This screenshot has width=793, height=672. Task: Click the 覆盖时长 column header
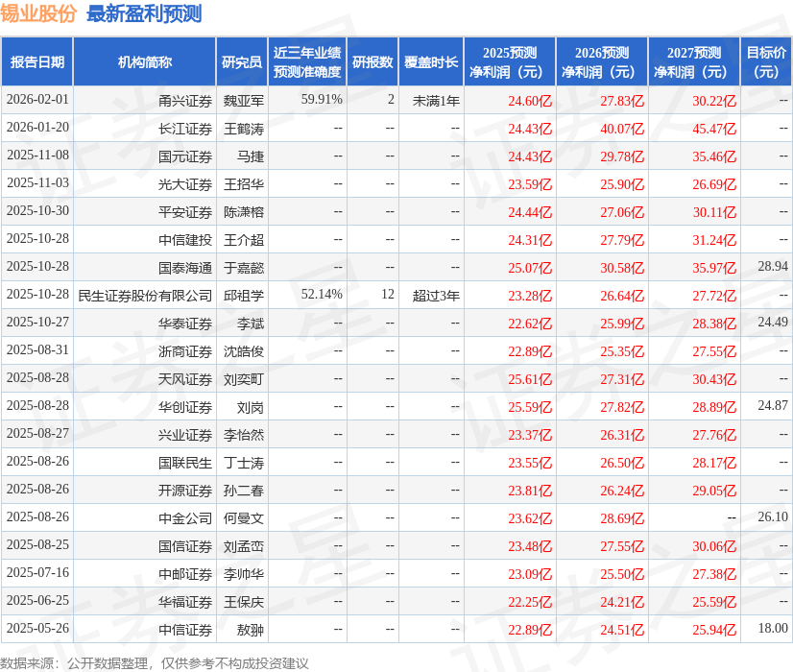click(431, 62)
